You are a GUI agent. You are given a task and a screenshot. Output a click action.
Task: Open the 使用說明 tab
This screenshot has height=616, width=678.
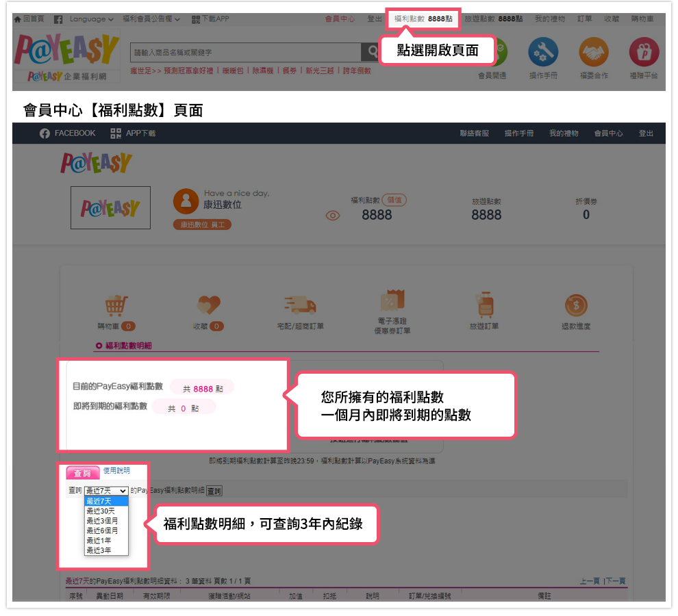(x=116, y=470)
